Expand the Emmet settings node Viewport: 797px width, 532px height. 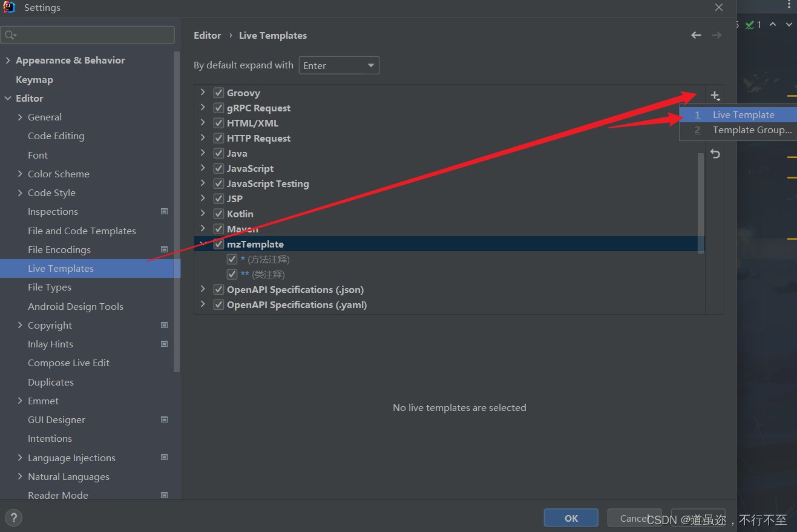[x=21, y=401]
